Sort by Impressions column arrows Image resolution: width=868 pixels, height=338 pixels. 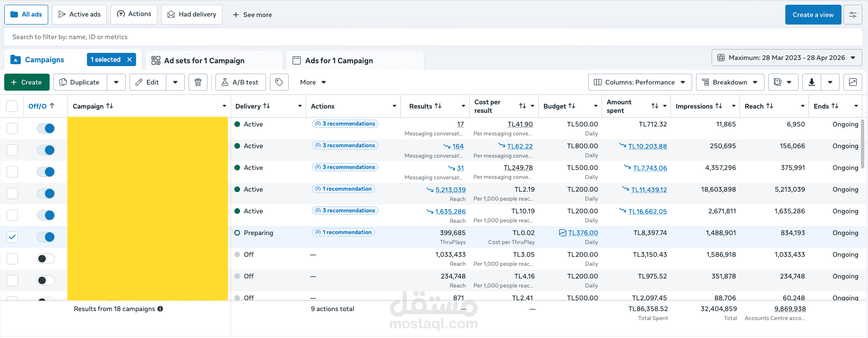(719, 106)
